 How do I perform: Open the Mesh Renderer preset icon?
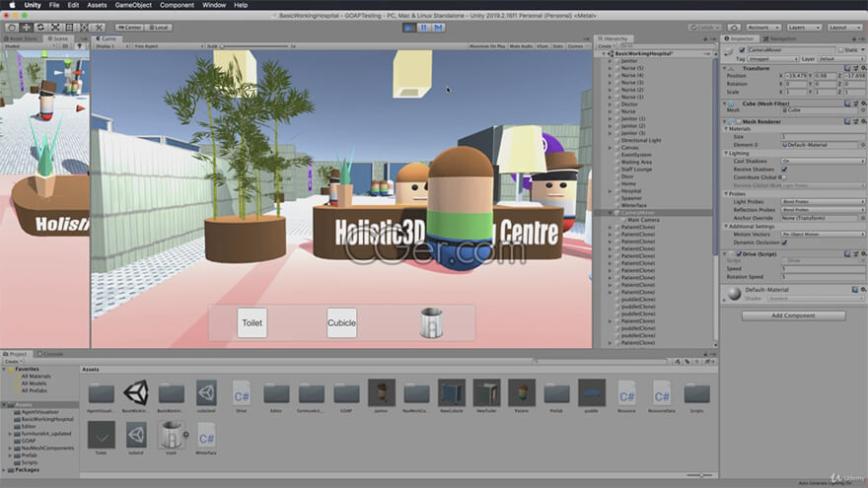coord(855,121)
